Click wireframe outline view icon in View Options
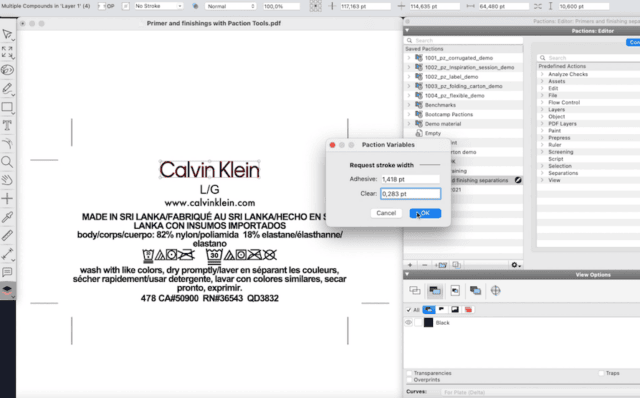The height and width of the screenshot is (398, 640). tap(415, 291)
